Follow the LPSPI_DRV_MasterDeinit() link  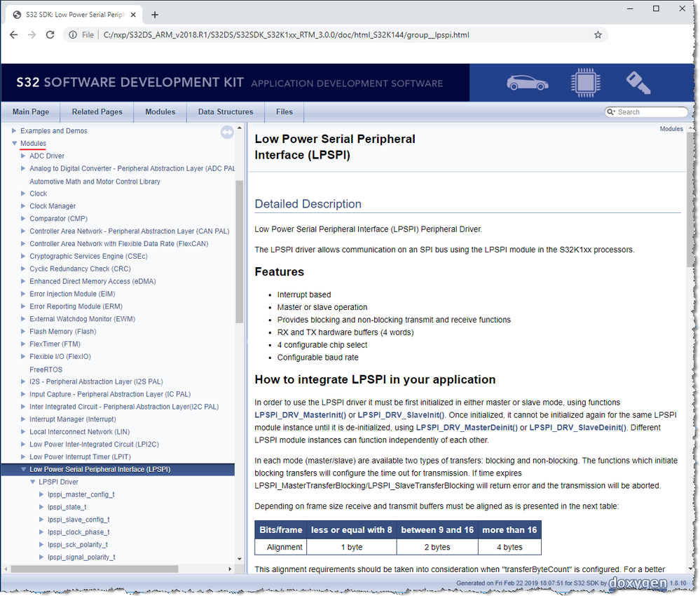pos(467,428)
